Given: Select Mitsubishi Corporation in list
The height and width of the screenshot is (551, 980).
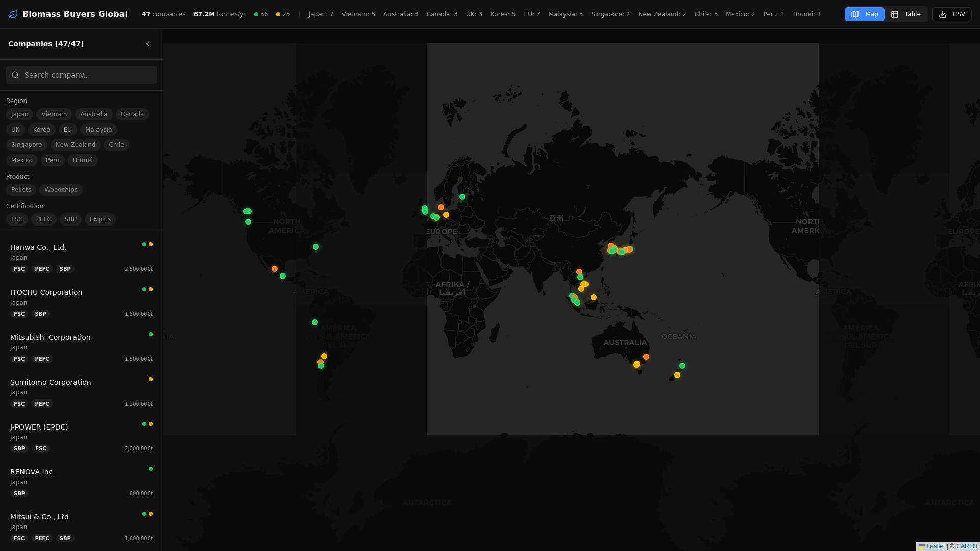Looking at the screenshot, I should 81,347.
